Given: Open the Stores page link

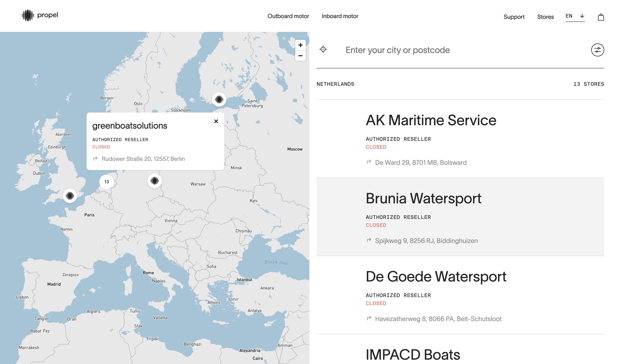Looking at the screenshot, I should pos(545,17).
